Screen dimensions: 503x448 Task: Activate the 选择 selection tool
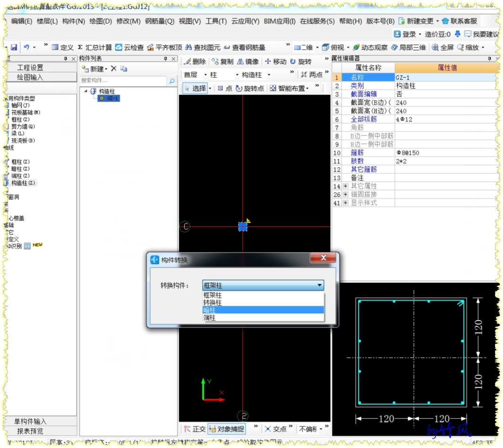point(195,88)
